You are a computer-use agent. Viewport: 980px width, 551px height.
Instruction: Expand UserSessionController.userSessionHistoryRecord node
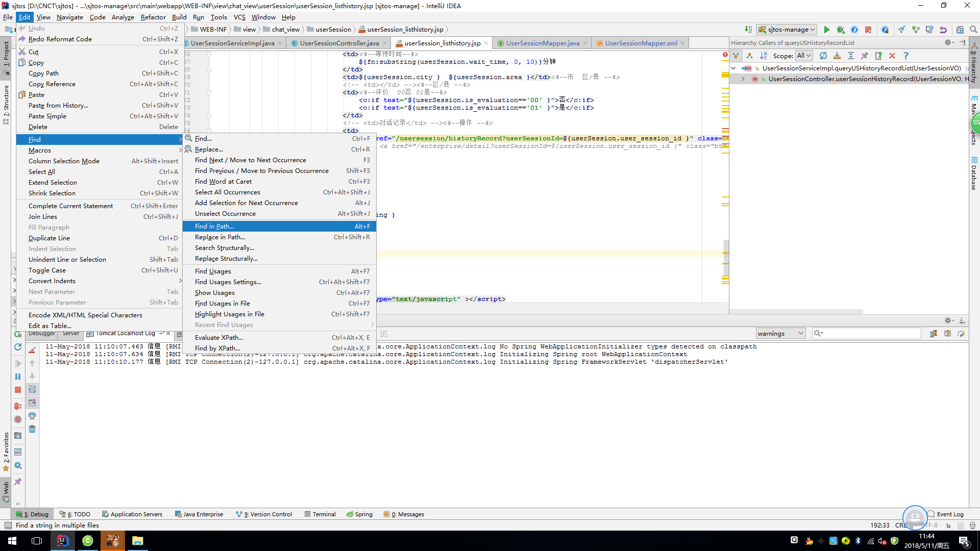click(x=743, y=79)
